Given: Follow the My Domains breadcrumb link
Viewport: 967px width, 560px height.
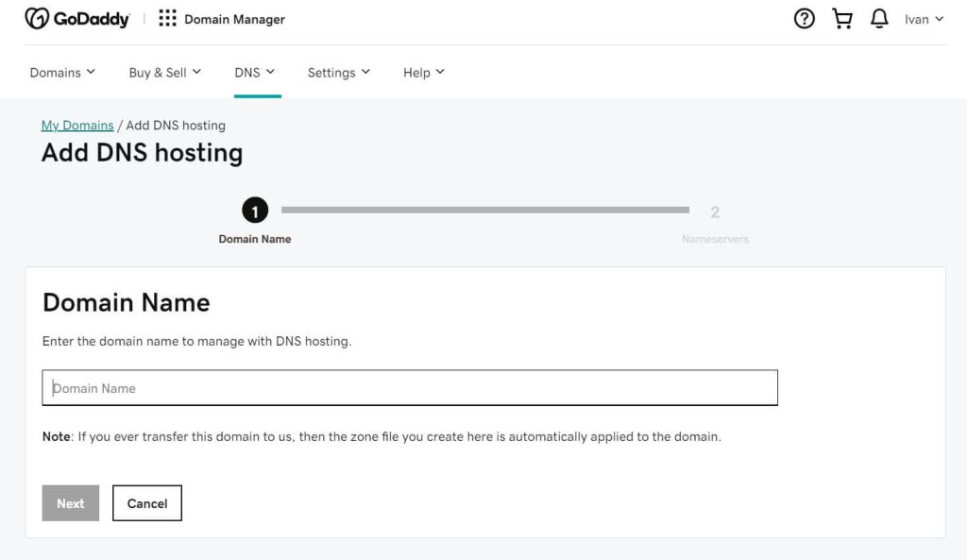Looking at the screenshot, I should pyautogui.click(x=77, y=125).
